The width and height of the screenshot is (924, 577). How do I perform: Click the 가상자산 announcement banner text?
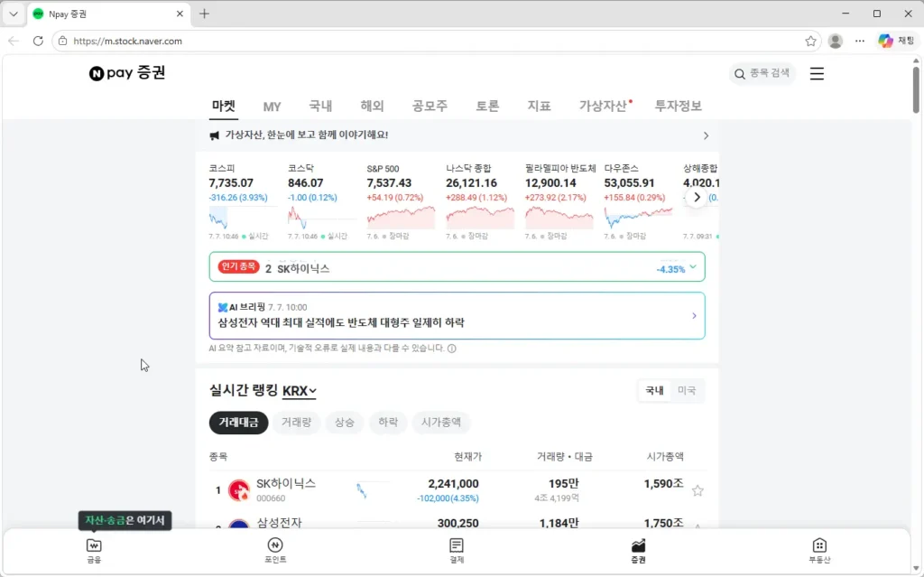pyautogui.click(x=307, y=135)
